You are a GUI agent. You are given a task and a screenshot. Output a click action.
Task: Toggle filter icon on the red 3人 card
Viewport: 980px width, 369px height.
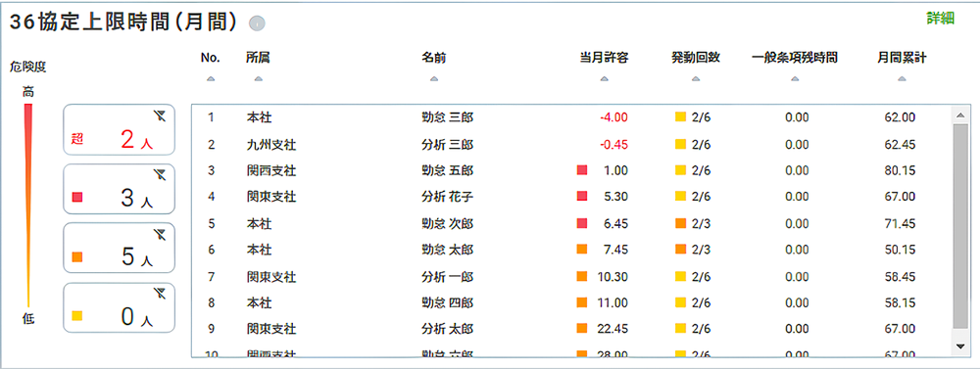pos(160,175)
